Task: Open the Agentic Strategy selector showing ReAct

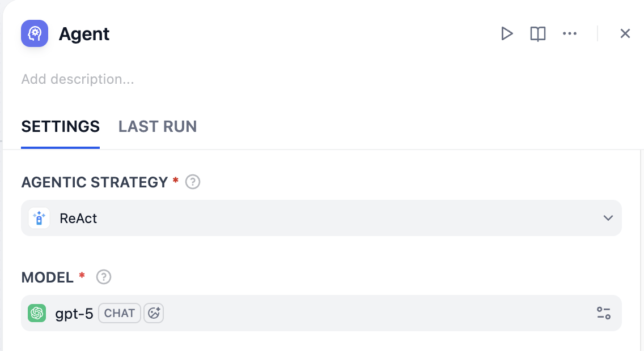Action: [x=317, y=218]
